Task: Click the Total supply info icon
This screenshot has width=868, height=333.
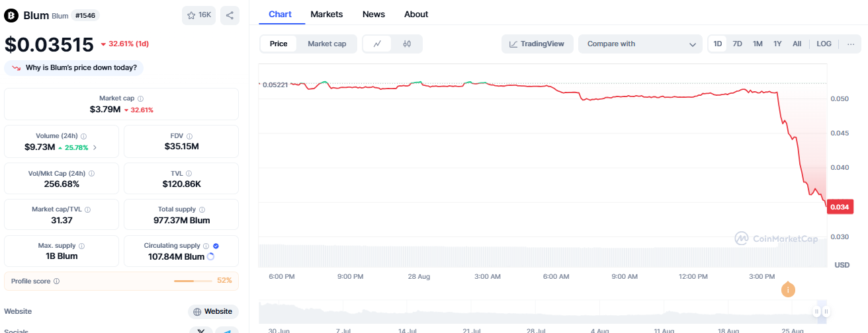Action: click(202, 209)
